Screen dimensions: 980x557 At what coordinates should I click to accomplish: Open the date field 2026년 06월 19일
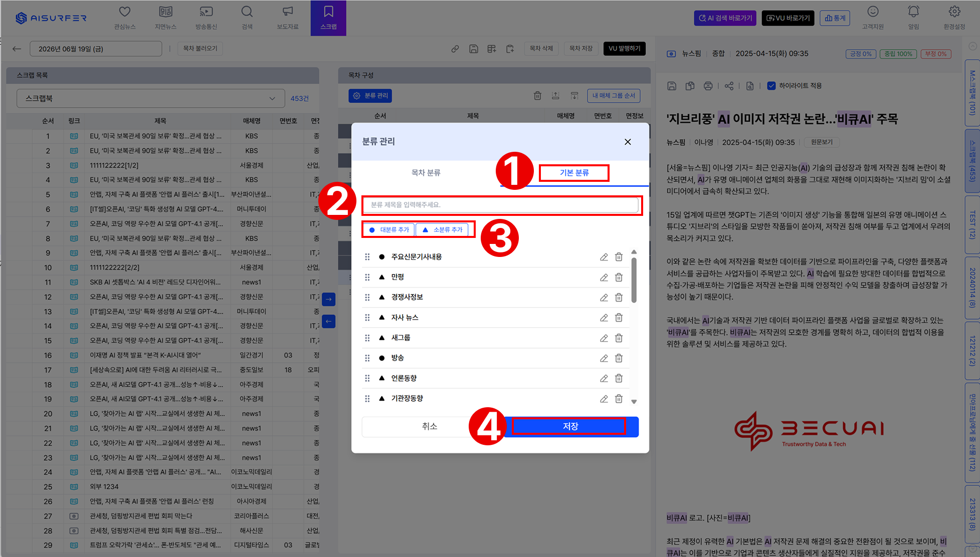[96, 49]
